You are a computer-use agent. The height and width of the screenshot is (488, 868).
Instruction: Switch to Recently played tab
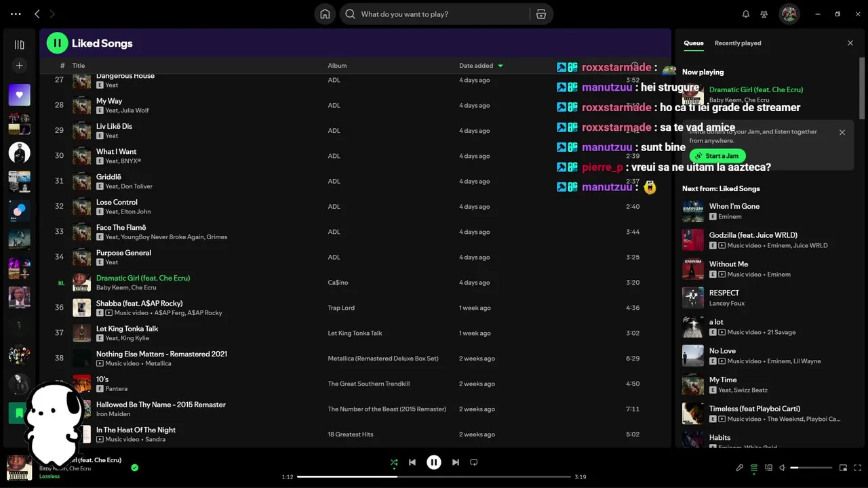coord(738,43)
